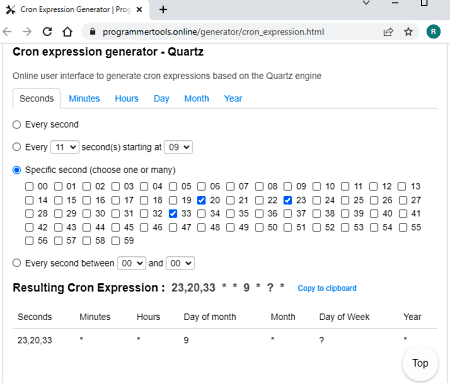Check the second 14 checkbox
The image size is (450, 383).
coord(29,200)
